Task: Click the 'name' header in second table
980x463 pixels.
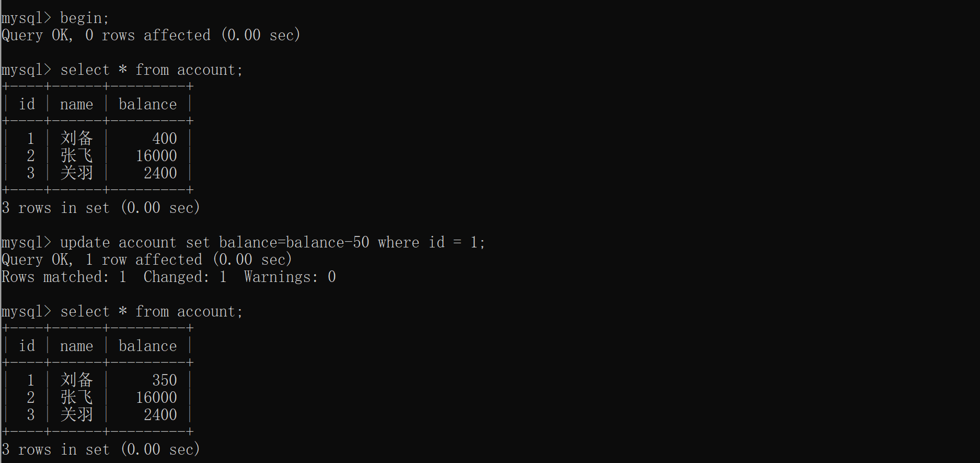Action: (x=77, y=346)
